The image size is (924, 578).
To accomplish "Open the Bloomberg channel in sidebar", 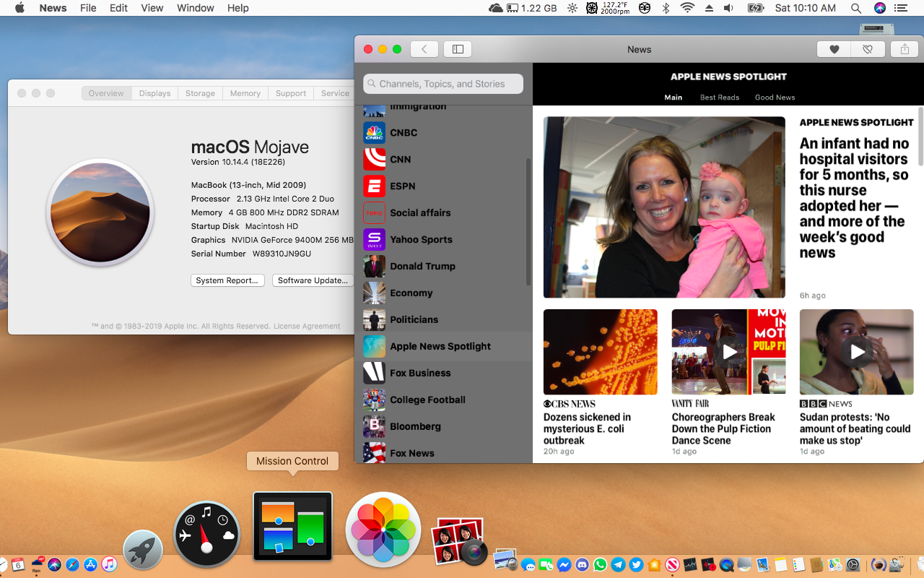I will [x=443, y=427].
